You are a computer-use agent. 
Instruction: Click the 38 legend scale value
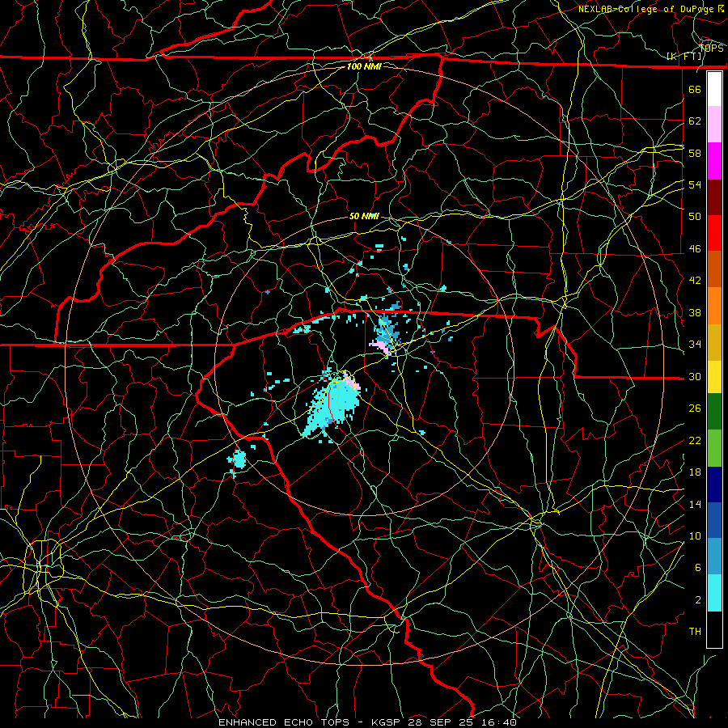(x=695, y=312)
